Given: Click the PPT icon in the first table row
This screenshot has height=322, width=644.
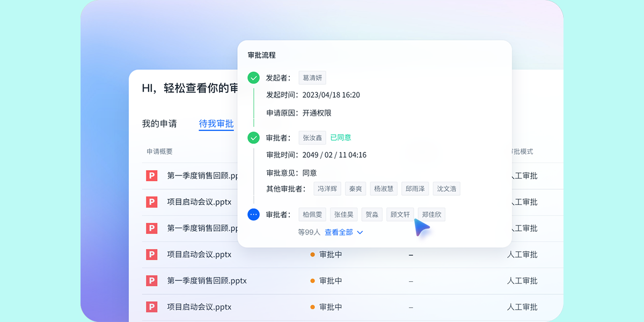Looking at the screenshot, I should (x=152, y=175).
